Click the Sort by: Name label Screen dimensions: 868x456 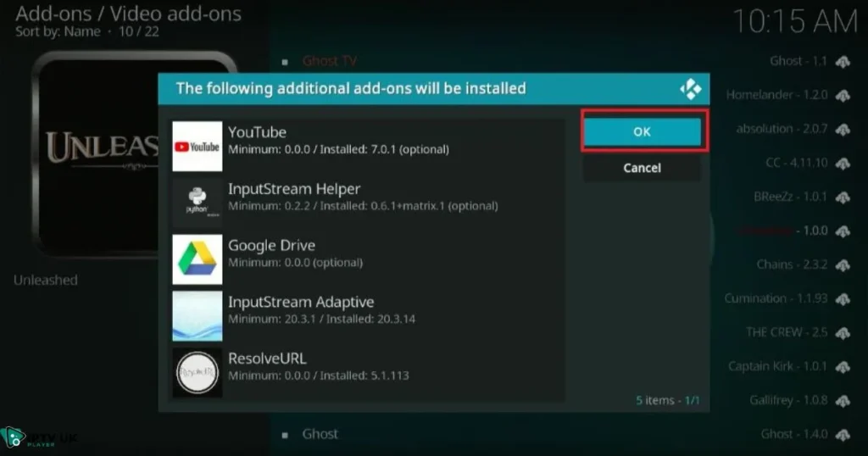[58, 31]
